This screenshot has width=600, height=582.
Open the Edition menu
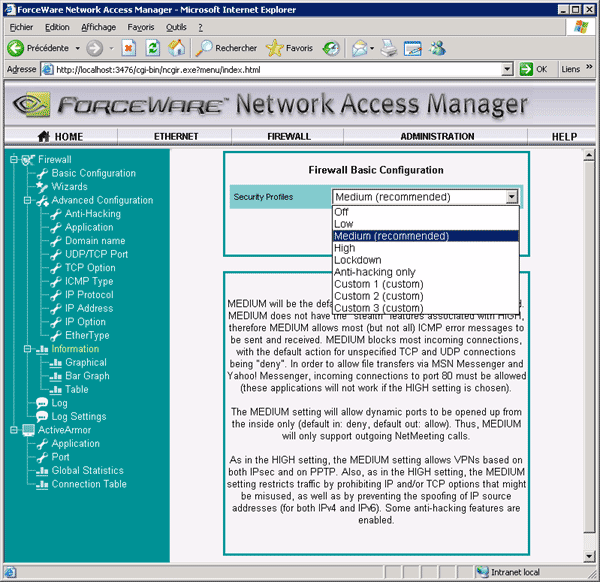(57, 27)
